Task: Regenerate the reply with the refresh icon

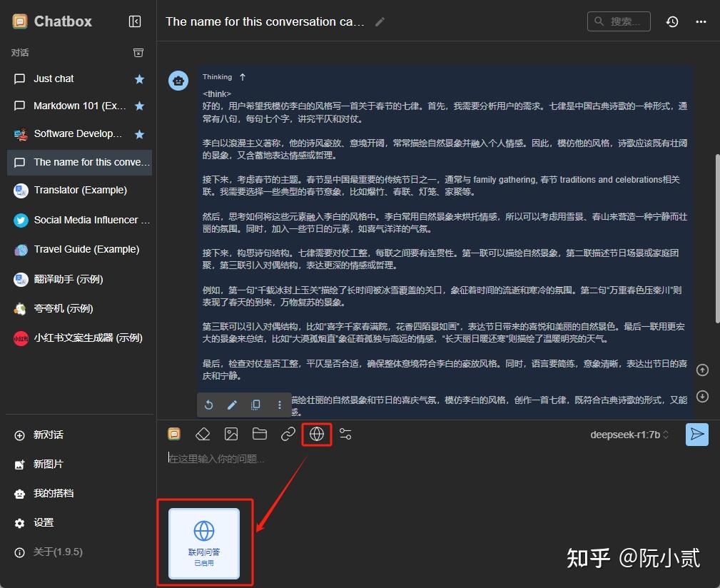Action: coord(208,405)
